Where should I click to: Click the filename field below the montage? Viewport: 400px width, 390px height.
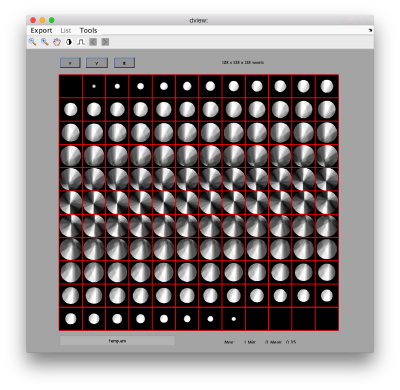coord(117,341)
